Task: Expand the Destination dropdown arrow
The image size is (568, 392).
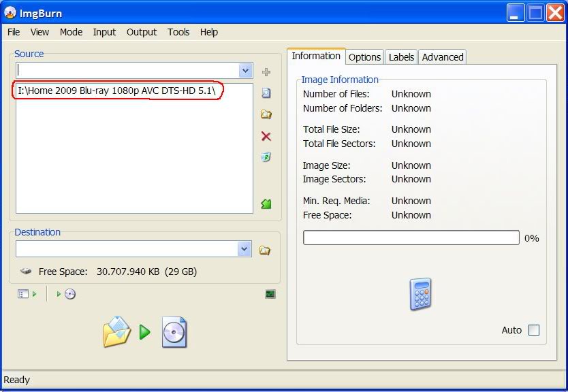Action: tap(245, 249)
